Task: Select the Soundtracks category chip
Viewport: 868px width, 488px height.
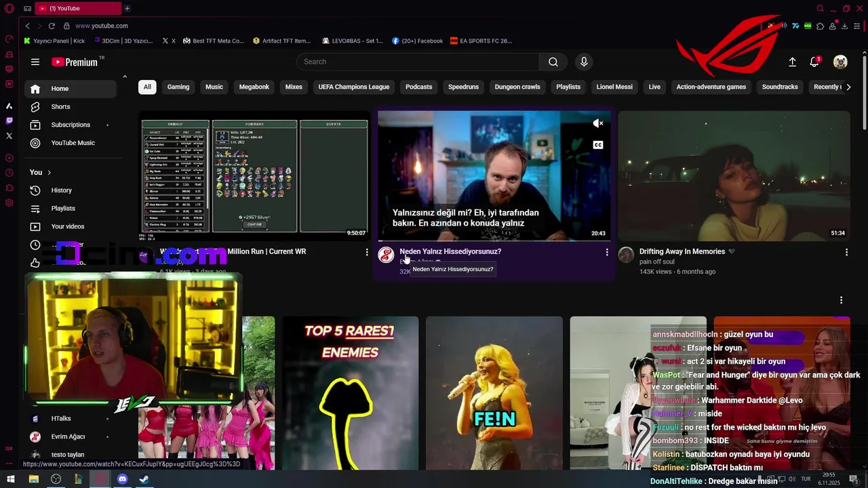Action: (780, 87)
